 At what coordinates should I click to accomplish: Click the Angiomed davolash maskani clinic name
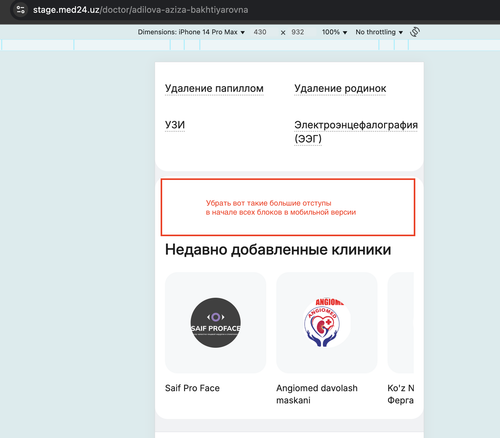point(317,394)
